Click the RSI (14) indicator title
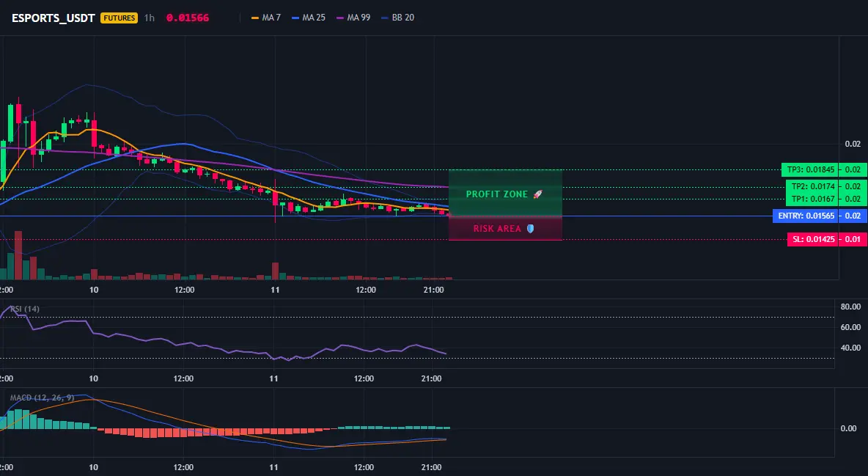Viewport: 868px width, 476px height. pyautogui.click(x=25, y=309)
